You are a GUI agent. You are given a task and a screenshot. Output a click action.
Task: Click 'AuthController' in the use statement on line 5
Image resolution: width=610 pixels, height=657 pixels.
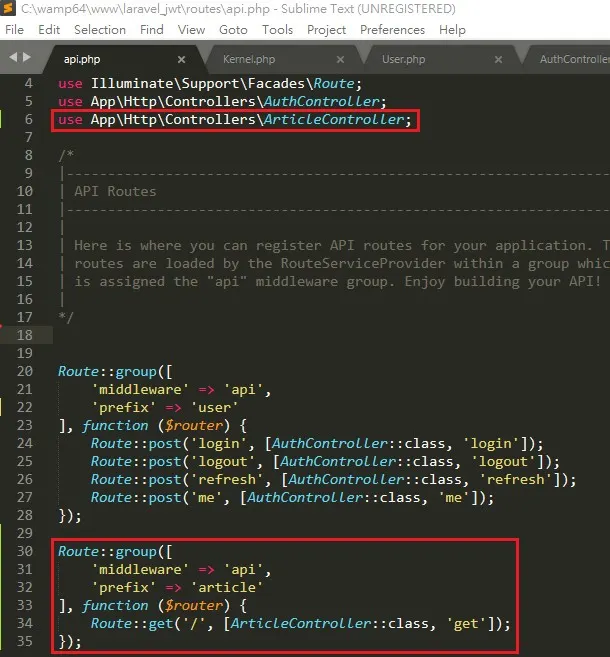[x=321, y=101]
